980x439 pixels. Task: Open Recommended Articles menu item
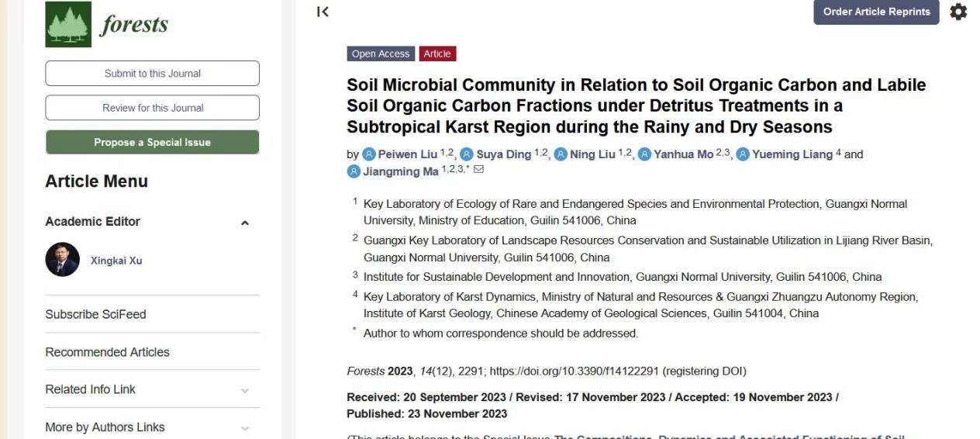click(107, 352)
